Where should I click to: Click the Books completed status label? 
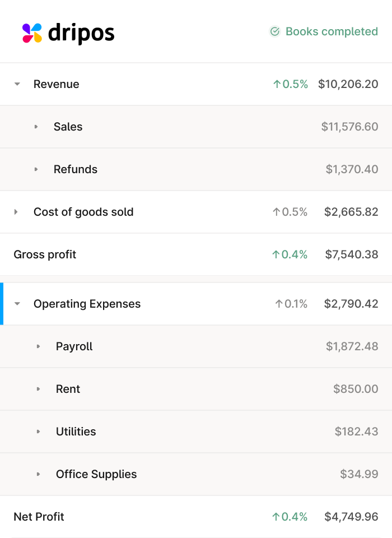pyautogui.click(x=332, y=31)
